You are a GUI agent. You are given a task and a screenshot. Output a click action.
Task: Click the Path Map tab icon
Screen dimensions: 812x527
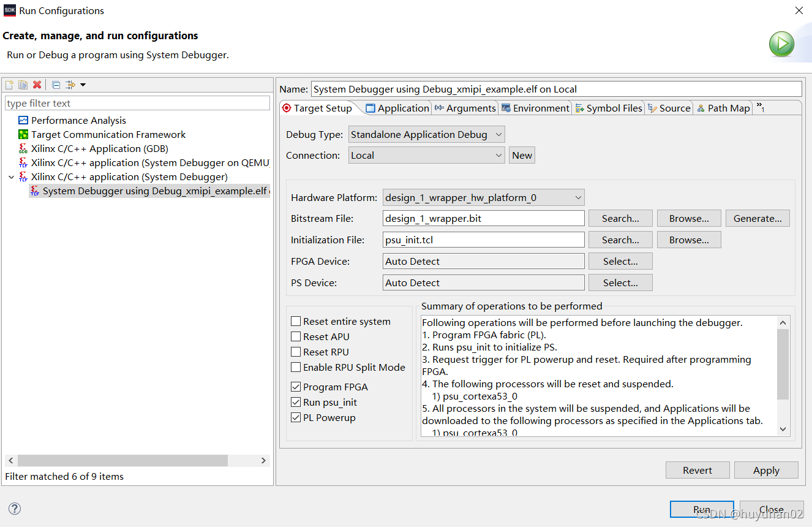[x=701, y=108]
